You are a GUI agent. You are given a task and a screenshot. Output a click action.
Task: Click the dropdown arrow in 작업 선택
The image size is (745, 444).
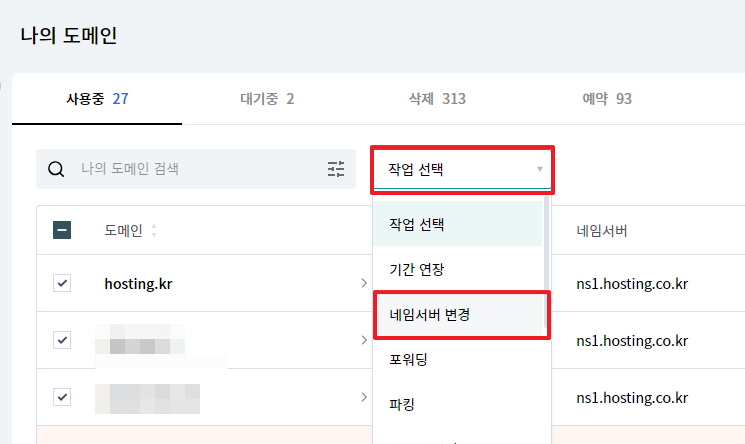coord(540,169)
